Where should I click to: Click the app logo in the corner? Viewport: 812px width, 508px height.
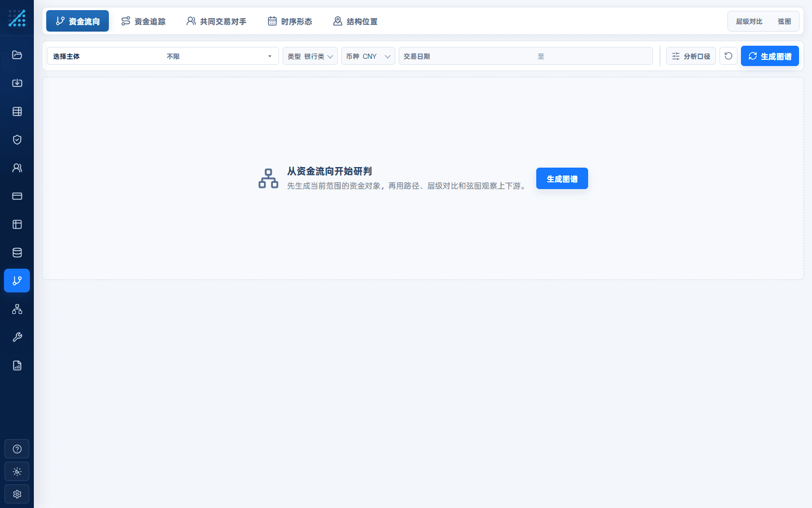click(17, 18)
